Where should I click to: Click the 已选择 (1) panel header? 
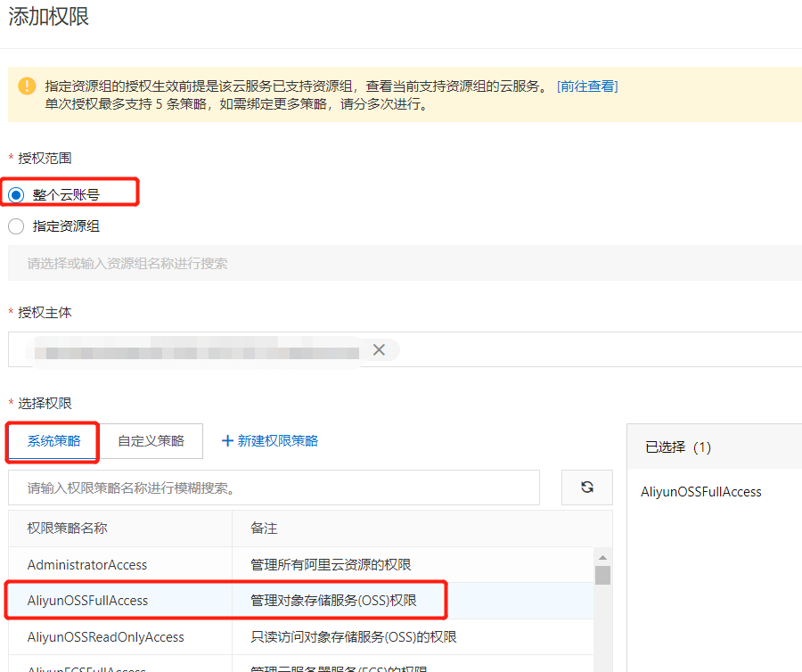714,447
